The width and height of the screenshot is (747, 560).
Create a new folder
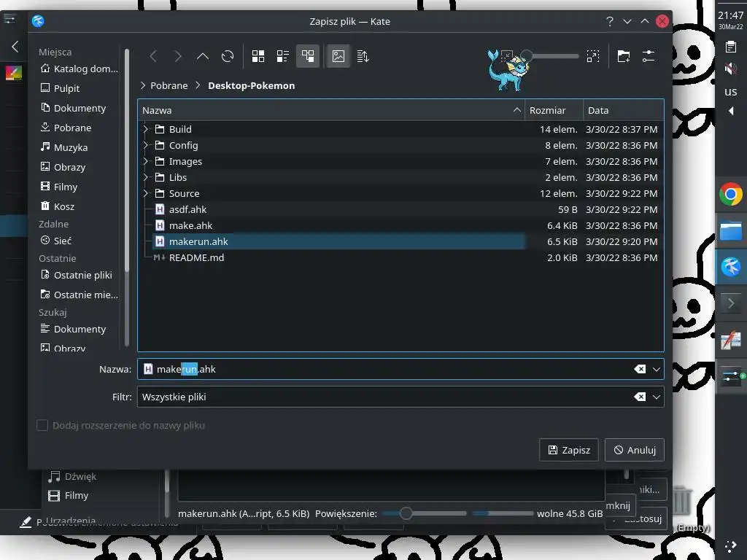click(x=624, y=56)
